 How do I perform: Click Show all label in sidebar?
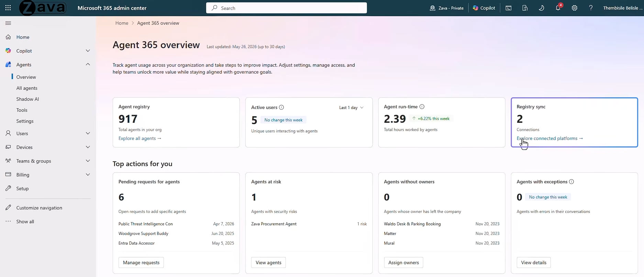(25, 222)
